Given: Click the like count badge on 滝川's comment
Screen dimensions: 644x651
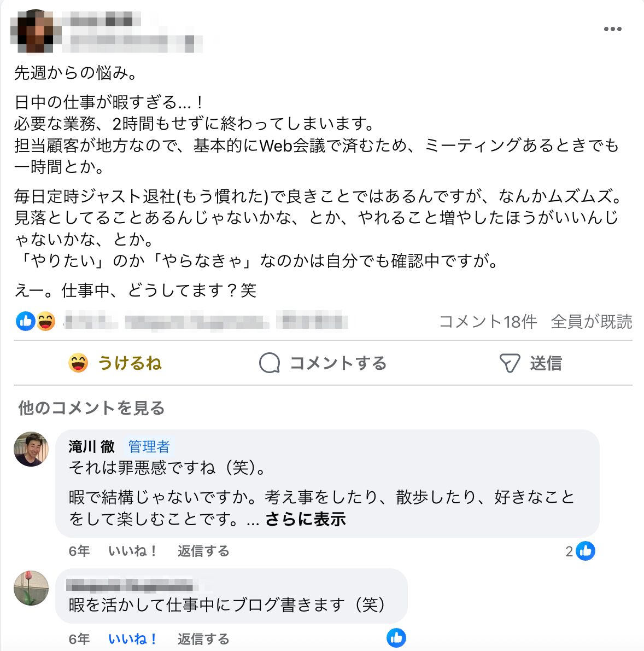Looking at the screenshot, I should [580, 551].
